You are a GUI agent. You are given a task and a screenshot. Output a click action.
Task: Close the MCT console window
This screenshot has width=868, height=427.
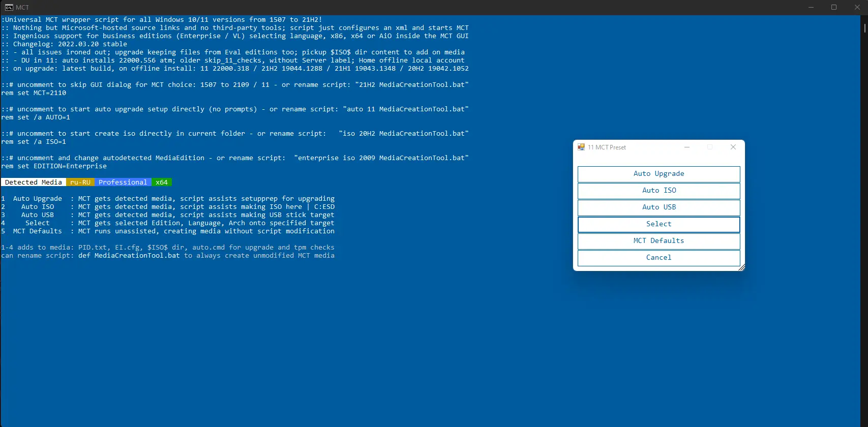pos(857,7)
